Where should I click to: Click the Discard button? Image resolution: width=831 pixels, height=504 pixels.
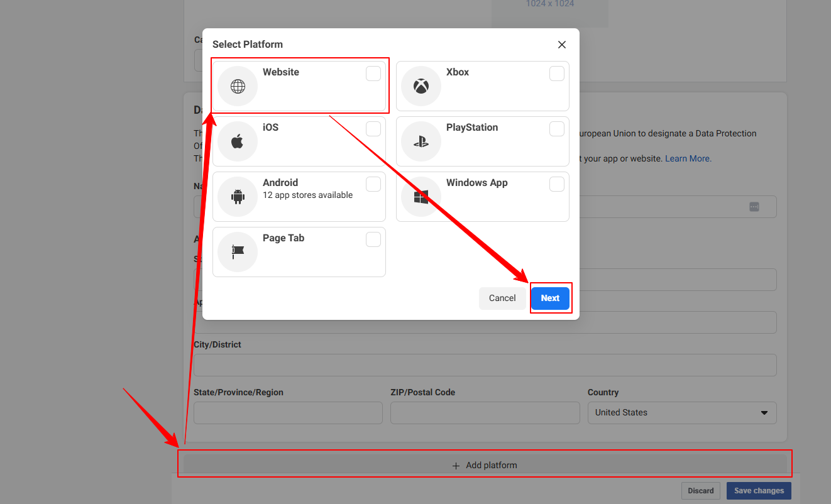(700, 491)
